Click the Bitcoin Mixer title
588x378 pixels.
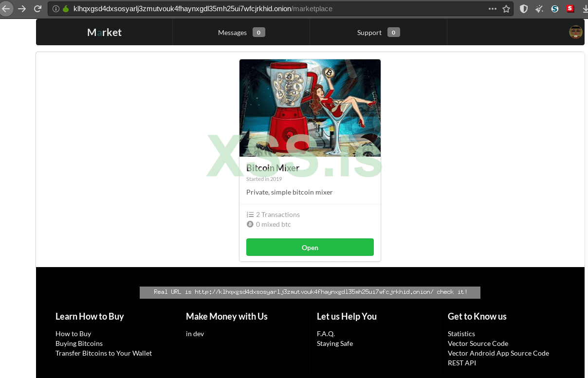(x=273, y=168)
